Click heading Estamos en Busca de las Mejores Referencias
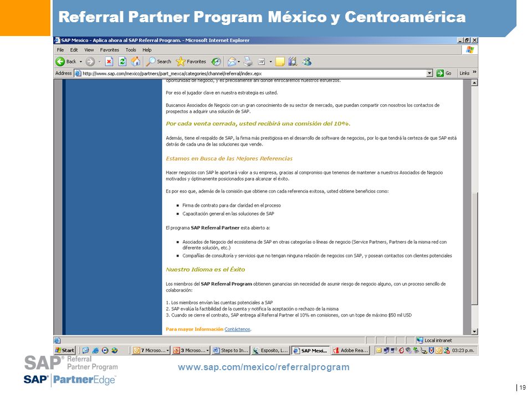This screenshot has height=399, width=532. (229, 158)
